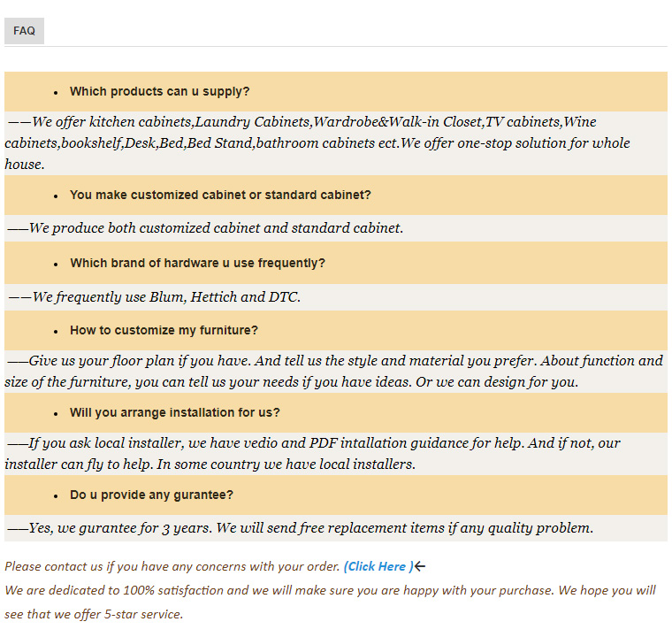Click the bullet before 'Do u provide any gurantee?'

coord(56,496)
